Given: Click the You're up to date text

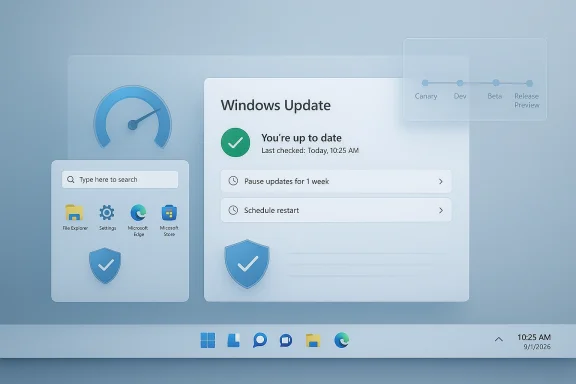Looking at the screenshot, I should [301, 138].
